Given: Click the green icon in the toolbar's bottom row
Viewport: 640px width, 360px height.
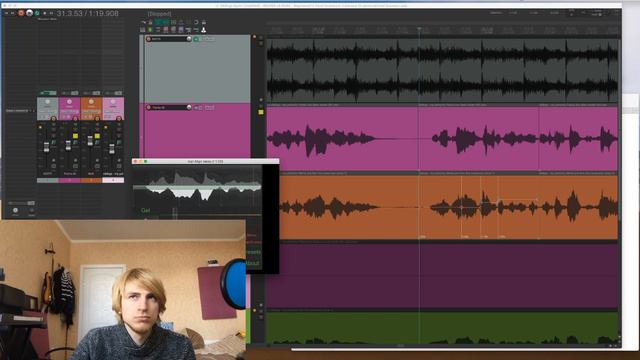Looking at the screenshot, I should 150,30.
